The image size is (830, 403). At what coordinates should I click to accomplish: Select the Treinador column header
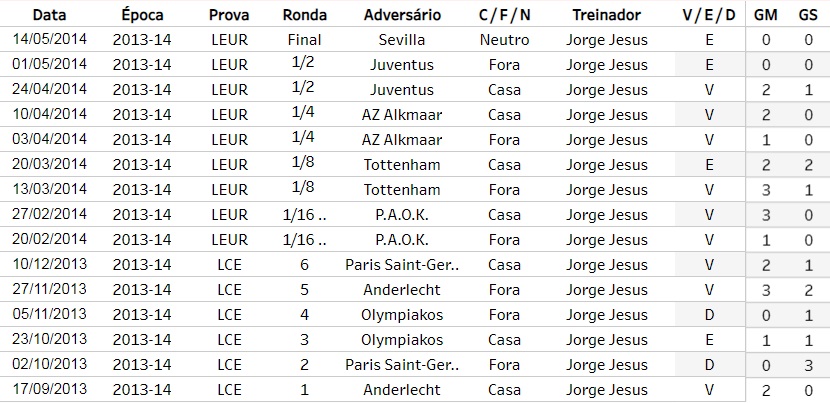[x=607, y=15]
